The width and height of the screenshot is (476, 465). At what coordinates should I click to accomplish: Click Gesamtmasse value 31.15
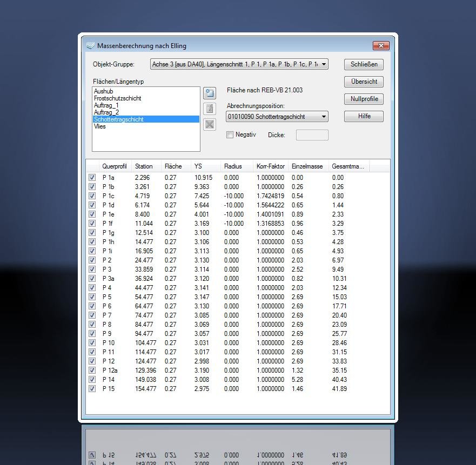(x=339, y=352)
